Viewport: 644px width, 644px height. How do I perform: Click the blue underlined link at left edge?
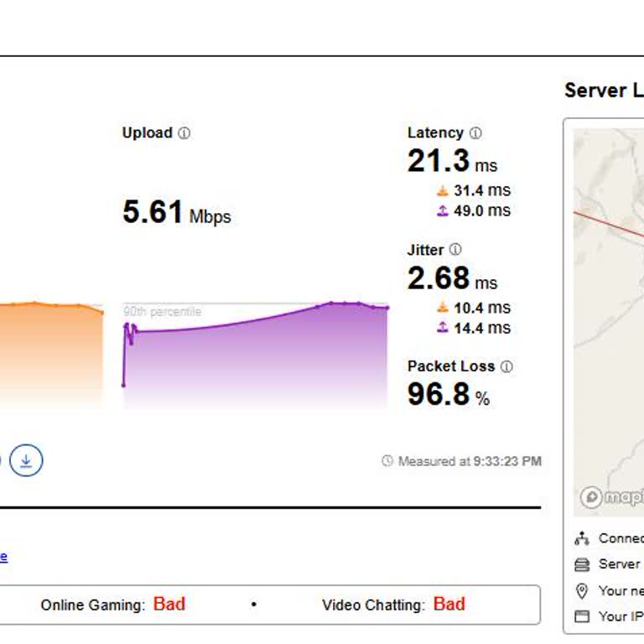click(x=3, y=556)
